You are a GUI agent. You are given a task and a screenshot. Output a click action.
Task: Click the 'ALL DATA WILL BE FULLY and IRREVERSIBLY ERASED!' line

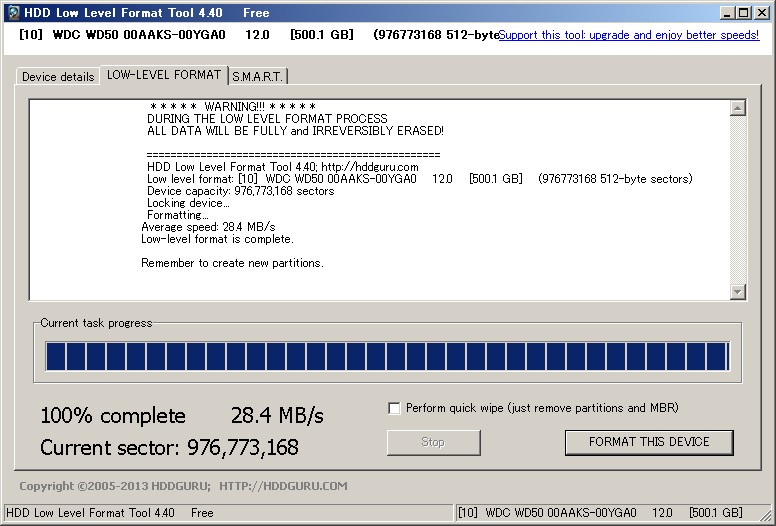295,131
